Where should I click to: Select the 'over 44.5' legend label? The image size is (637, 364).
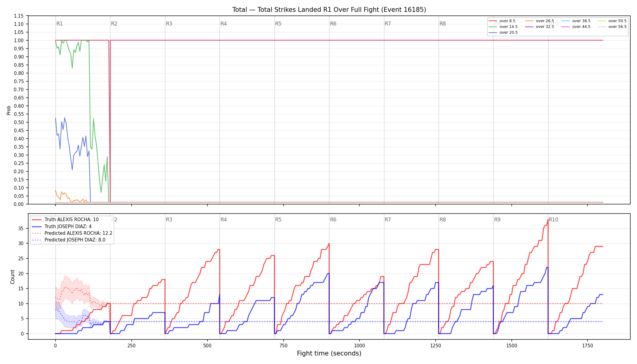point(581,27)
